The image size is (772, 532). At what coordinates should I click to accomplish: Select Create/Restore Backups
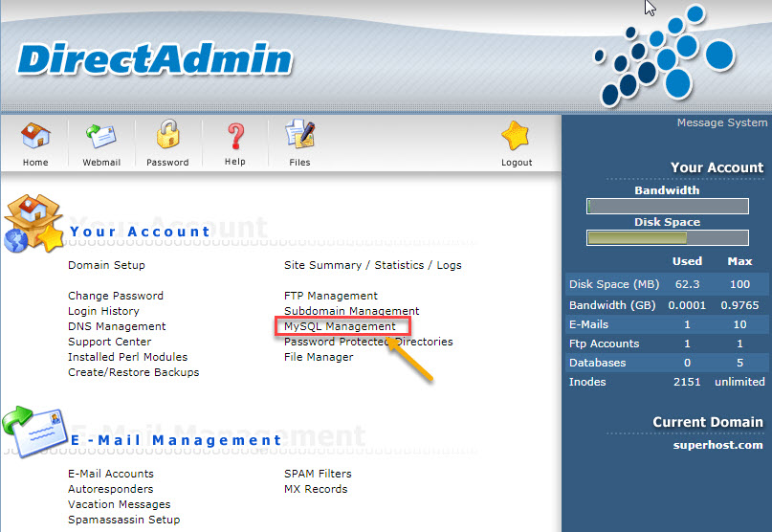pos(133,372)
